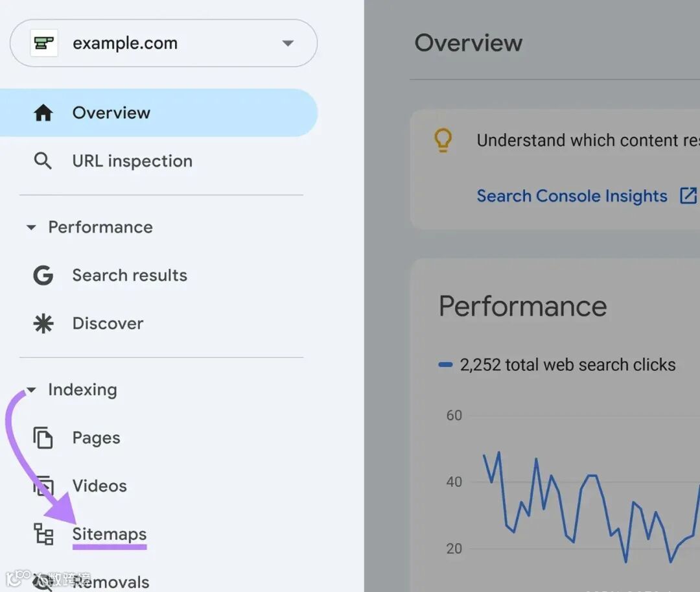Click the Sitemaps tree icon

coord(44,534)
